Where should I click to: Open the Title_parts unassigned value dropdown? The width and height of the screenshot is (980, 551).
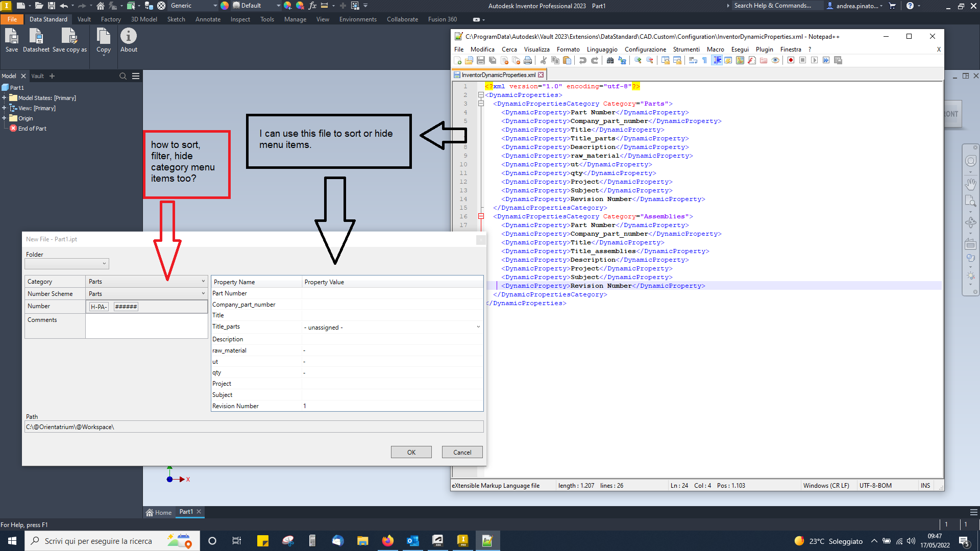[478, 327]
